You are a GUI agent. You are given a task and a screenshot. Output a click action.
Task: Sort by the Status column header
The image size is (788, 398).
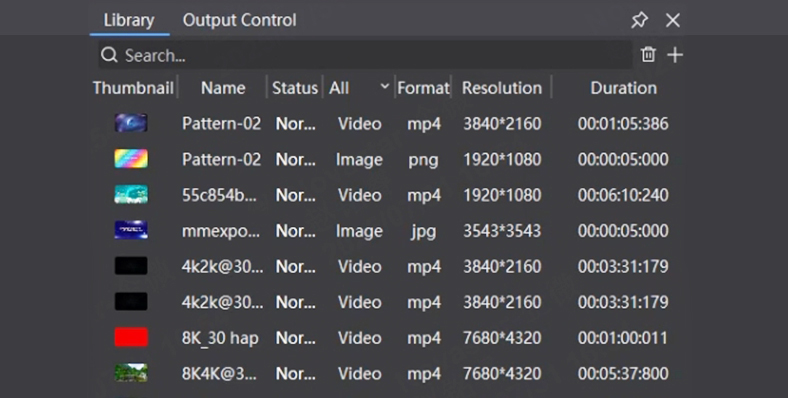[294, 88]
